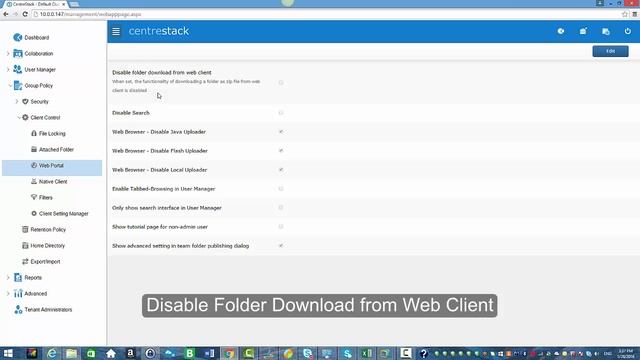
Task: Expand the User Manager tree node arrow
Action: [8, 69]
